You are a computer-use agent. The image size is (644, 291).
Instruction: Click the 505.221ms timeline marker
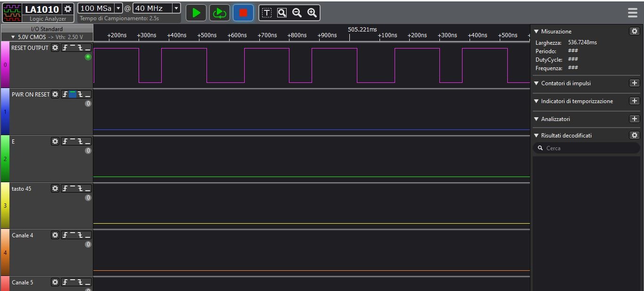click(362, 30)
